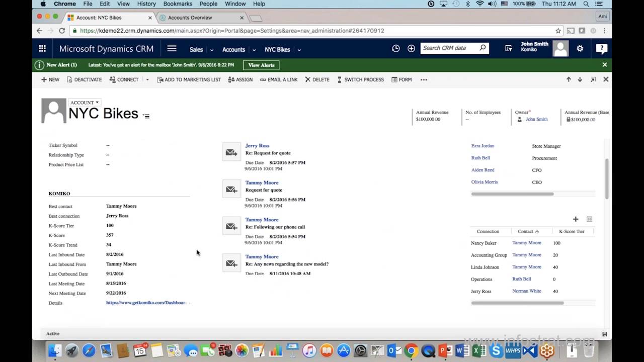Close the account form X icon

pos(606,79)
